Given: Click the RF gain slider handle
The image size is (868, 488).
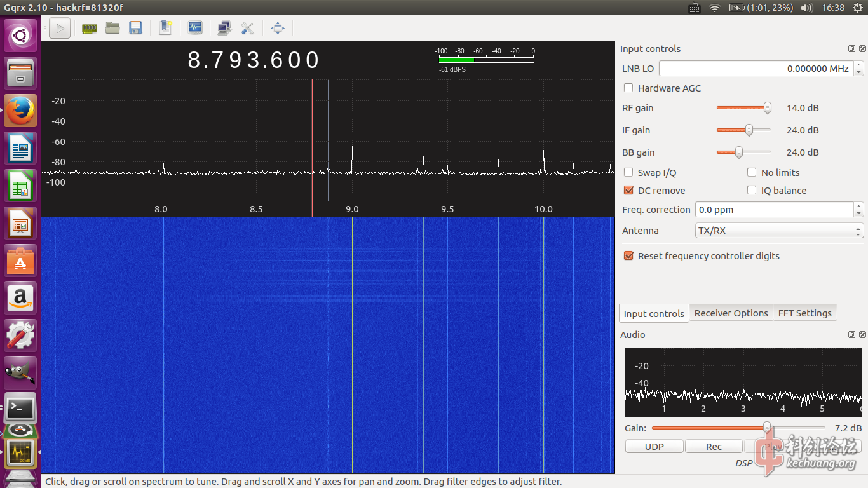Looking at the screenshot, I should pyautogui.click(x=768, y=108).
